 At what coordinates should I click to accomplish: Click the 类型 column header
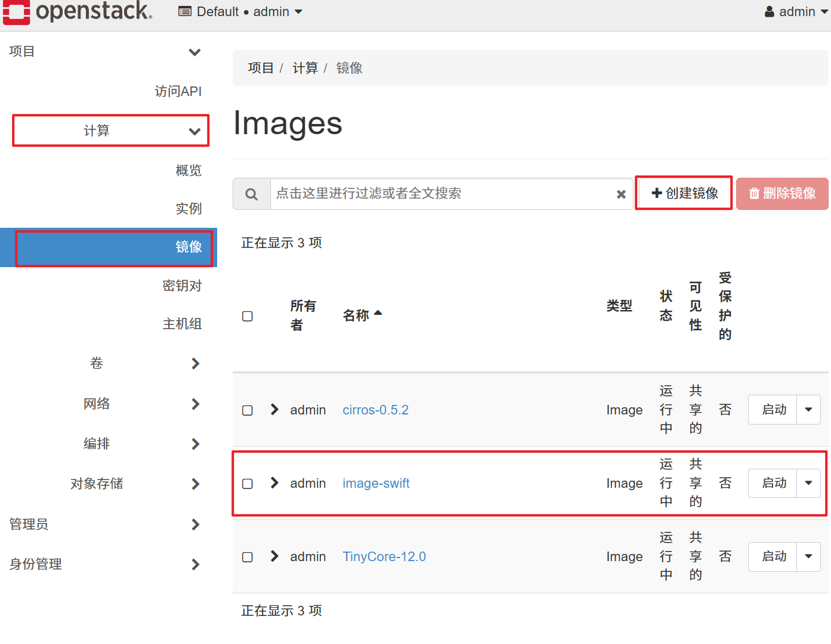[x=619, y=306]
